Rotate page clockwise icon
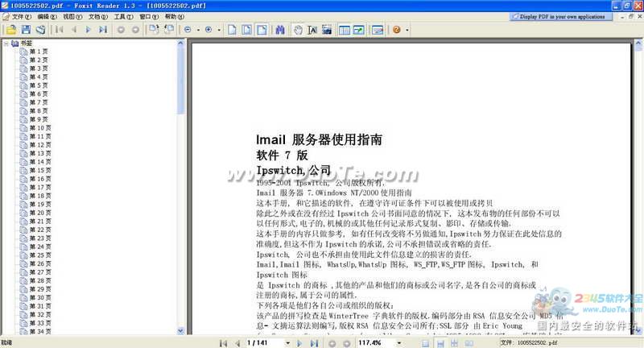644x348 pixels. point(154,29)
